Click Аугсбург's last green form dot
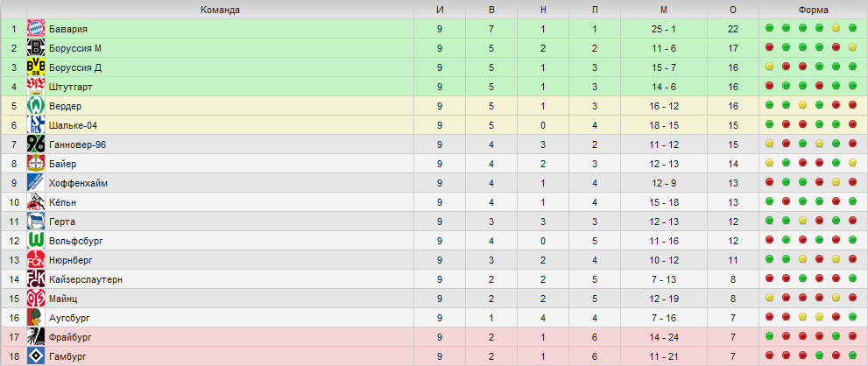The width and height of the screenshot is (868, 366). [852, 317]
